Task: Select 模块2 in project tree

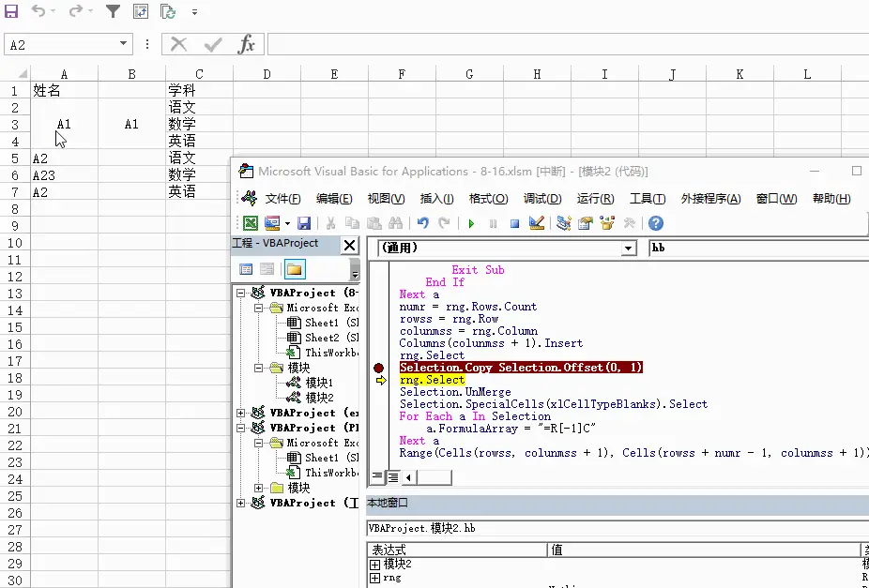Action: coord(319,398)
